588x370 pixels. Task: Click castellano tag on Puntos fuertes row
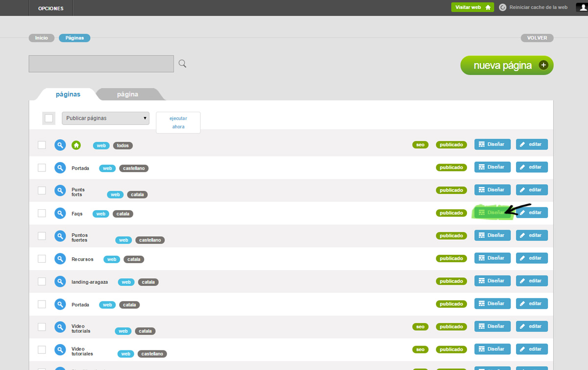[150, 240]
